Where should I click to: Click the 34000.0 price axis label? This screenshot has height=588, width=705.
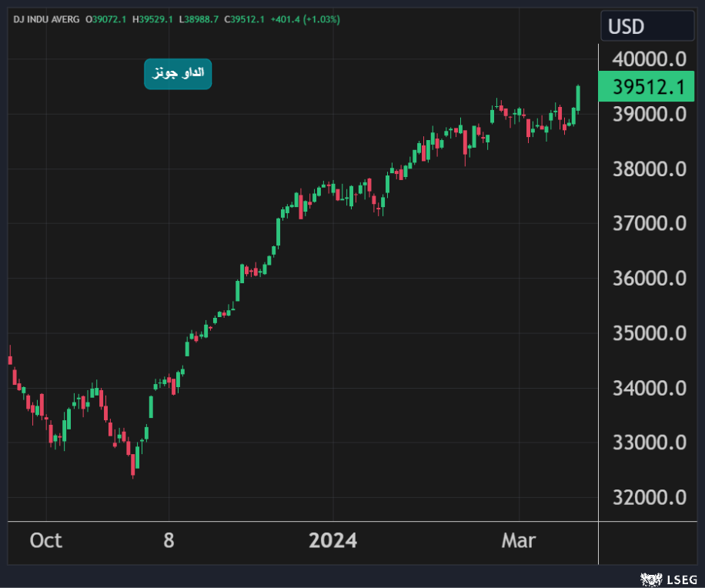(x=649, y=388)
